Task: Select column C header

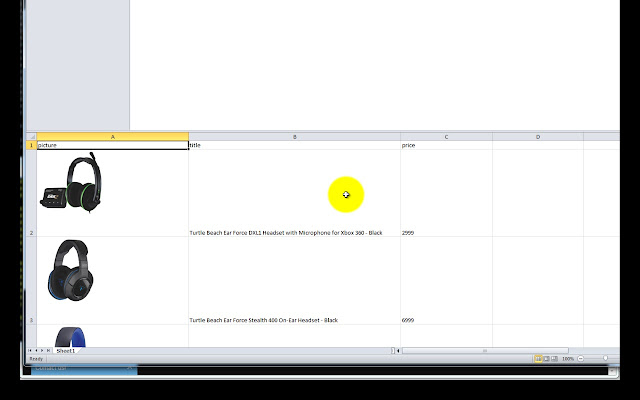Action: pos(446,137)
